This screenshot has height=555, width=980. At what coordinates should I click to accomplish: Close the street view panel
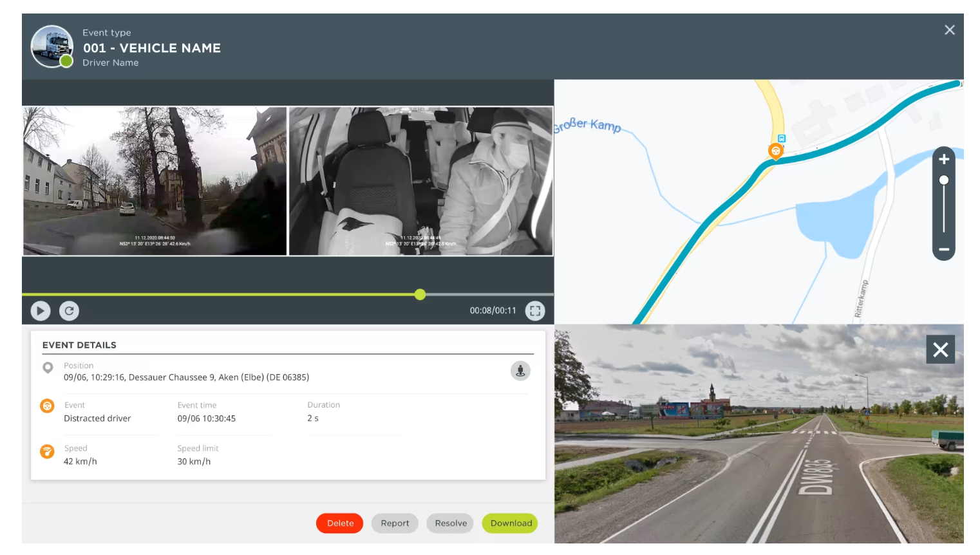(940, 350)
